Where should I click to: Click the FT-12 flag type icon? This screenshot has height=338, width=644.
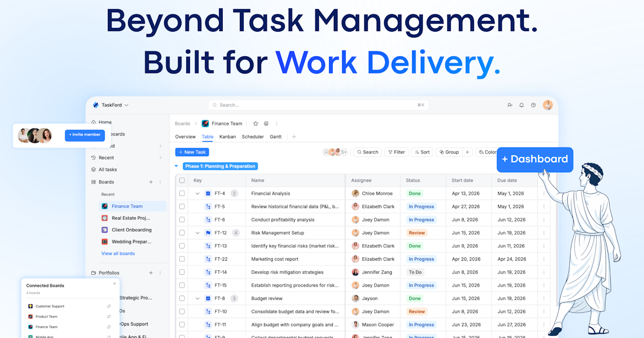[208, 233]
